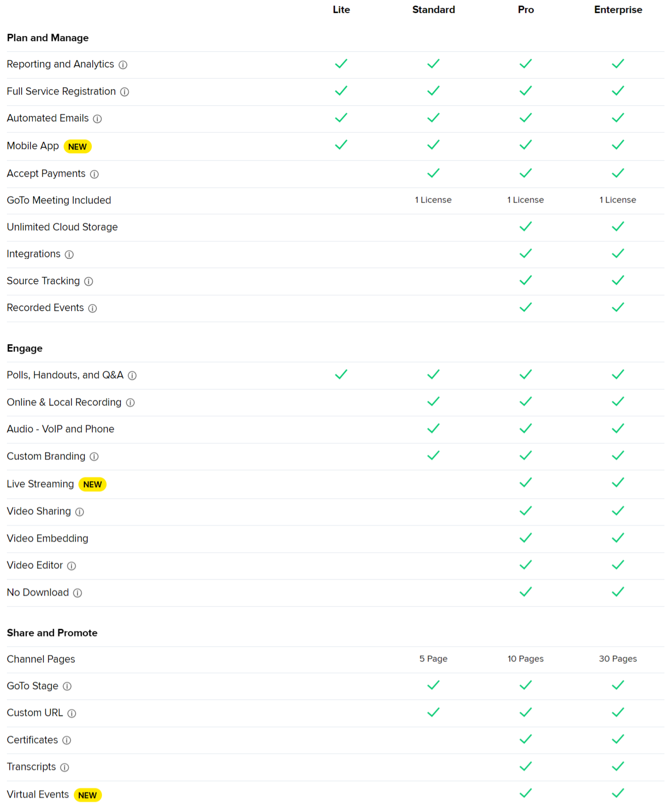The width and height of the screenshot is (672, 808).
Task: Click Standard checkmark for Custom URL
Action: pos(433,712)
